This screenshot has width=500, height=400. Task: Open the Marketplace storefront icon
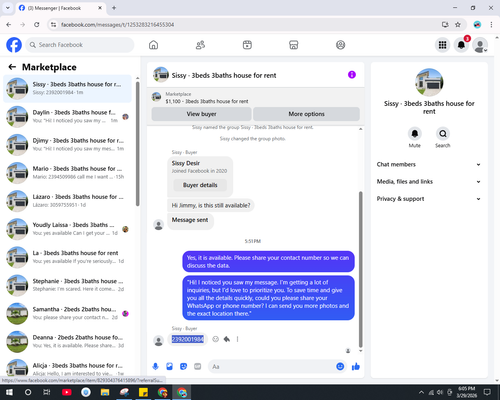[x=294, y=45]
